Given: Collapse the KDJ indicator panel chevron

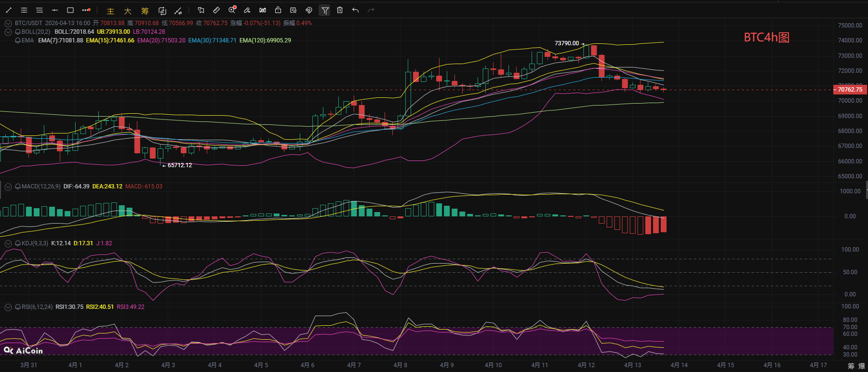Looking at the screenshot, I should (8, 243).
